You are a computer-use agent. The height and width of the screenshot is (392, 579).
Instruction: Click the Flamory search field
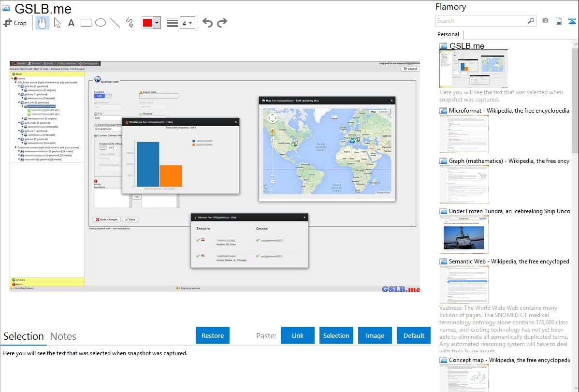(481, 21)
